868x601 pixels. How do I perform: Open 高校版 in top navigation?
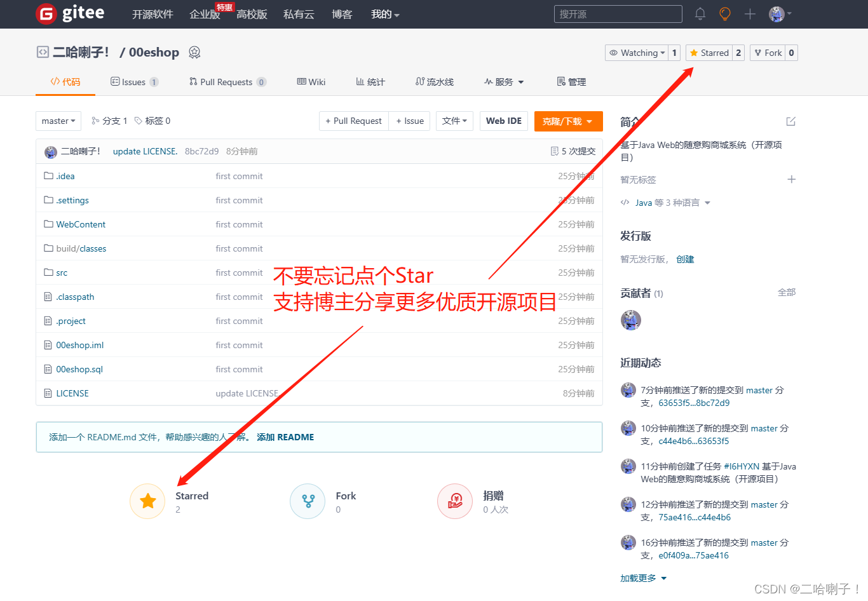pyautogui.click(x=252, y=14)
